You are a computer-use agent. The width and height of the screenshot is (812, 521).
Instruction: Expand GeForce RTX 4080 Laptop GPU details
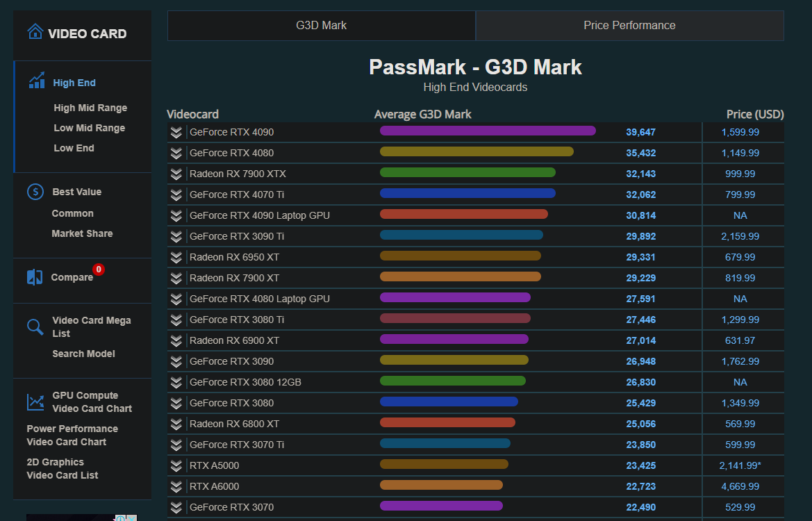176,299
